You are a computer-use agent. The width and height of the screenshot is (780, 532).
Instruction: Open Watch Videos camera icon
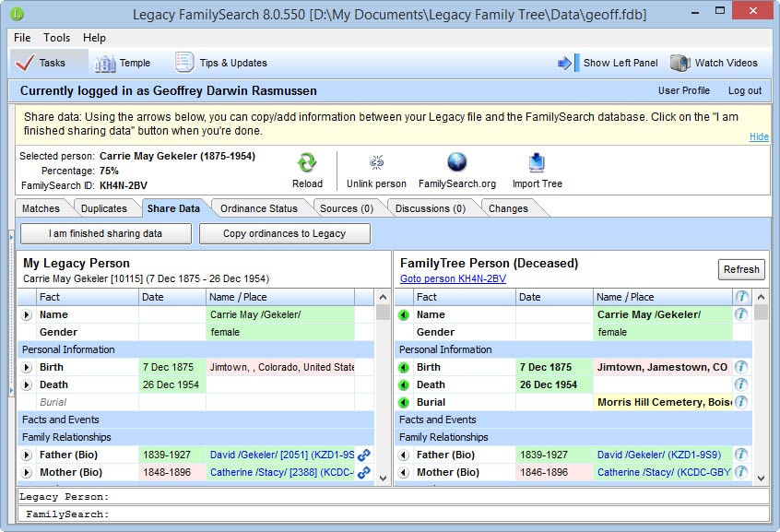point(680,63)
